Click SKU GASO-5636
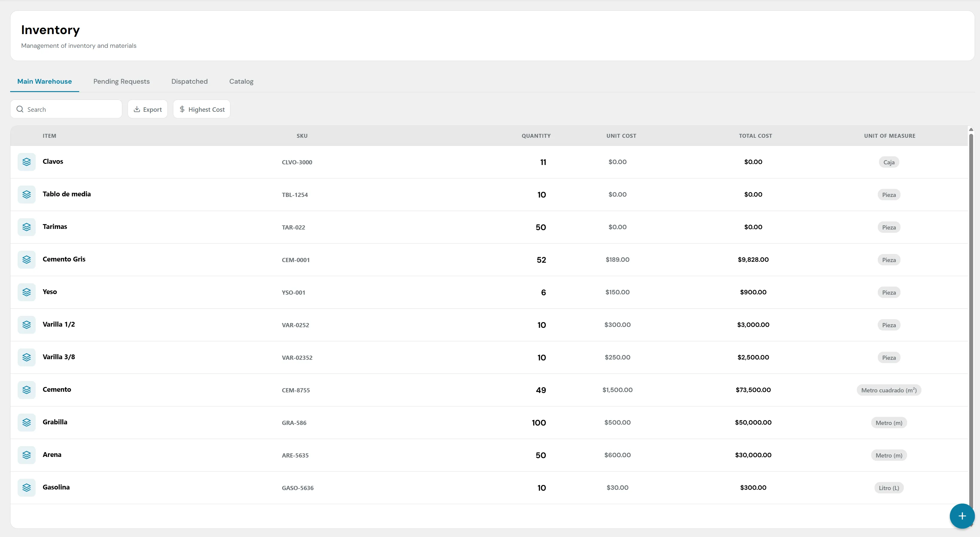 tap(297, 488)
